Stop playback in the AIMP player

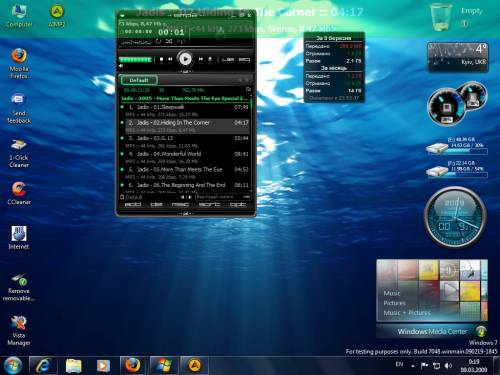tap(161, 59)
